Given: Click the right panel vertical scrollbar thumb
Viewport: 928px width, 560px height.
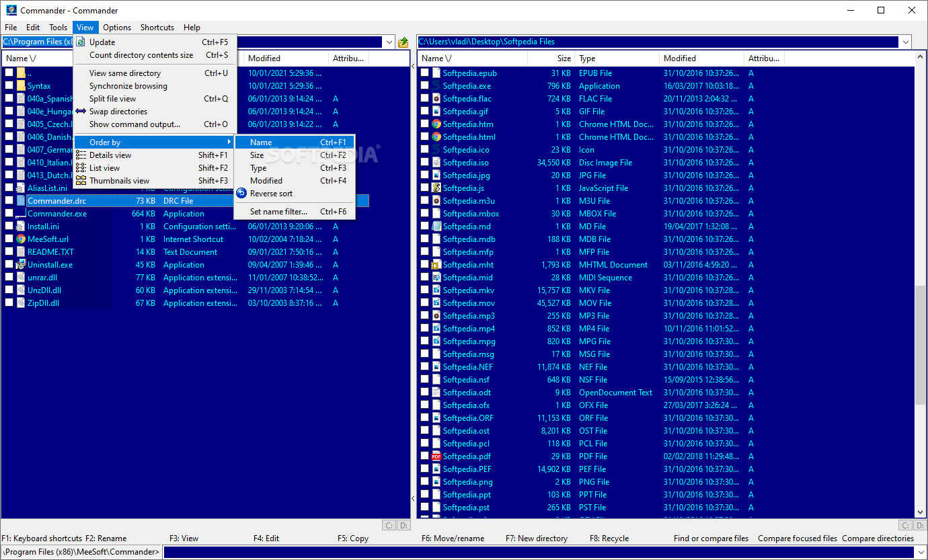Looking at the screenshot, I should [920, 345].
